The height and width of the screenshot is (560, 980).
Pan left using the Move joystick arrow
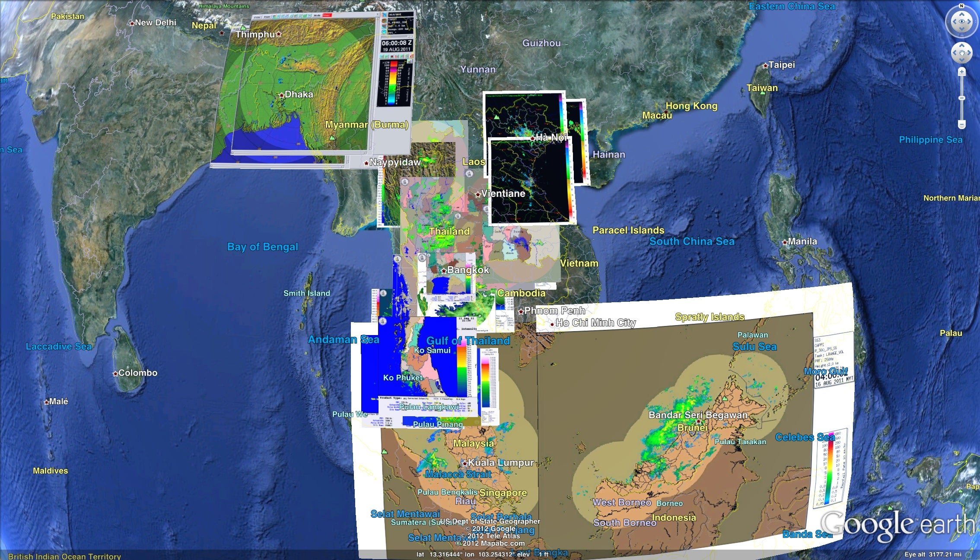[x=954, y=53]
